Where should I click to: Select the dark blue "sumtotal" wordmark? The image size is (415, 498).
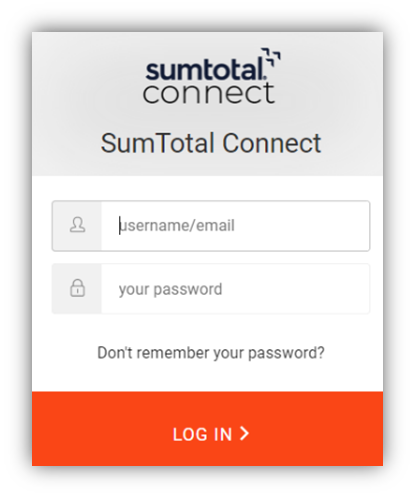coord(205,69)
